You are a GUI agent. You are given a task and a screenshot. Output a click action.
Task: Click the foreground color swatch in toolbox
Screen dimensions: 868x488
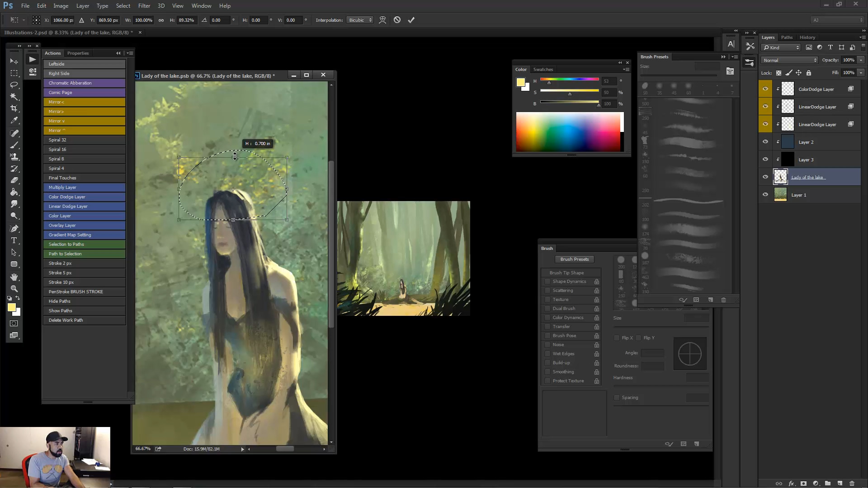click(x=12, y=308)
